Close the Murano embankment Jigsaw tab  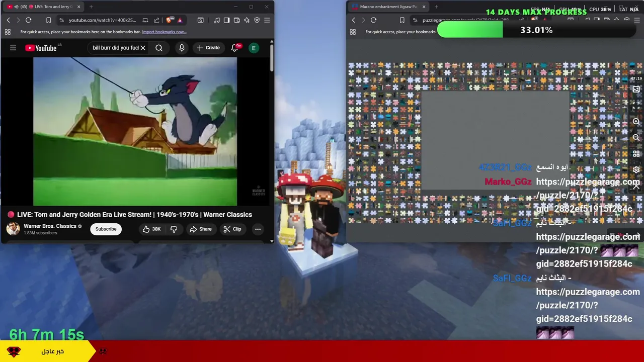pyautogui.click(x=424, y=7)
